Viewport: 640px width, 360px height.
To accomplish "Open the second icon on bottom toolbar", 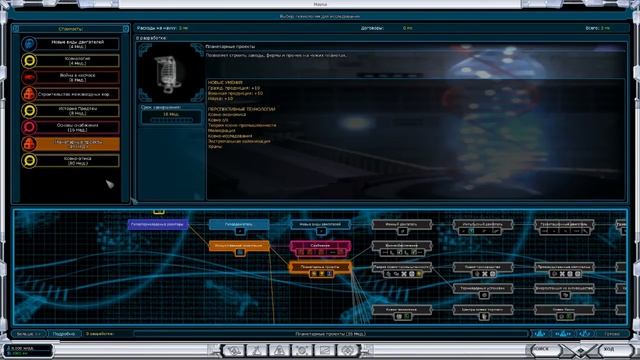I will point(256,350).
